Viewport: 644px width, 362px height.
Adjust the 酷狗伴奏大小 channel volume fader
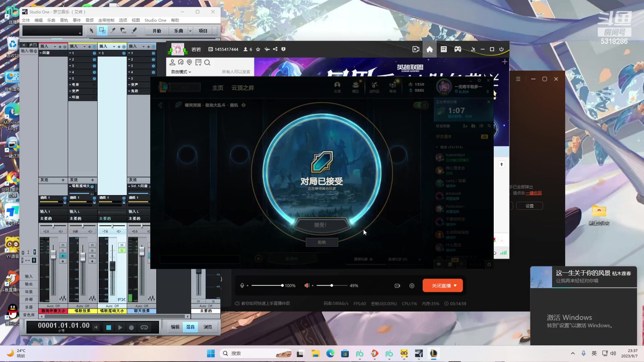tap(53, 254)
